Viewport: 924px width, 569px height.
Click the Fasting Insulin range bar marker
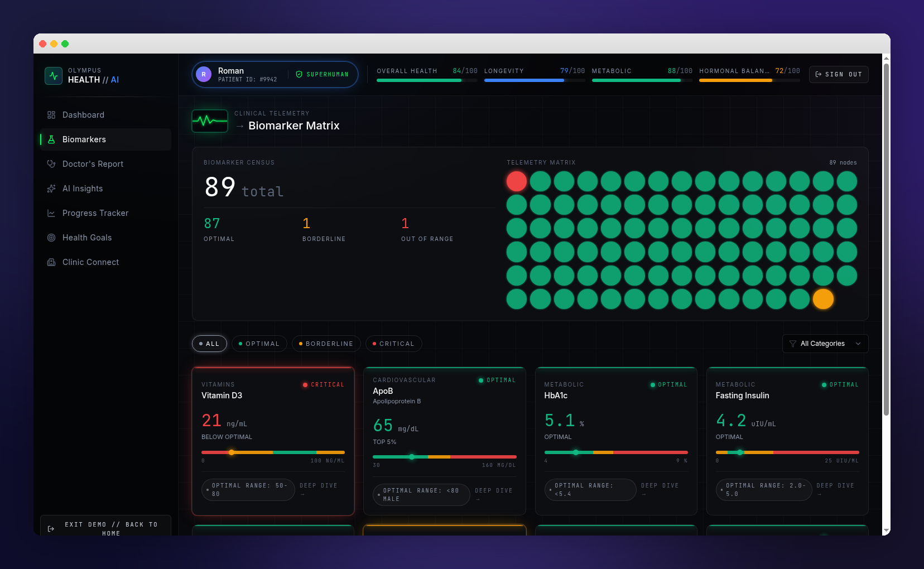tap(740, 452)
